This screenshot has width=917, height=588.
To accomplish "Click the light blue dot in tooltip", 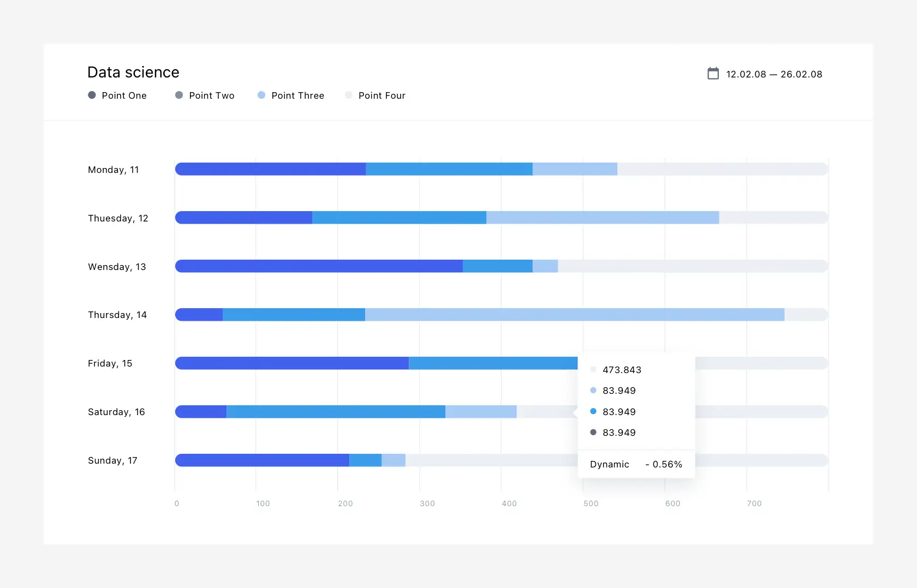I will (x=593, y=391).
